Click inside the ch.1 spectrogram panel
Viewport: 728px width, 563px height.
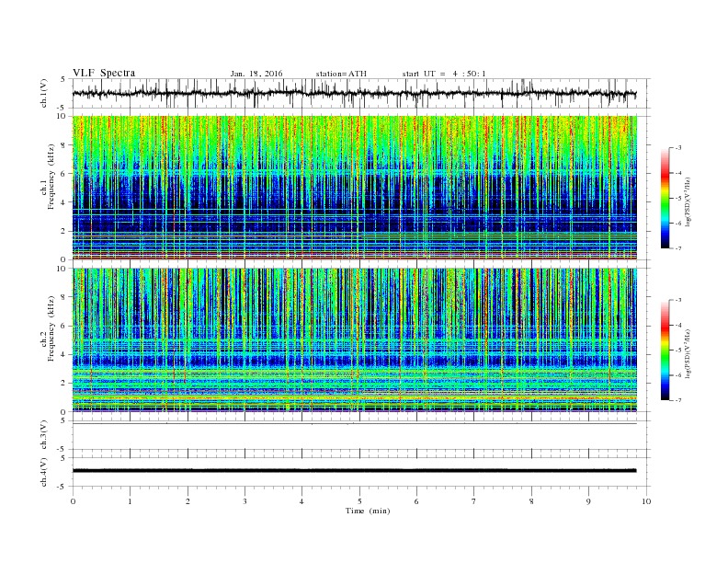pyautogui.click(x=354, y=188)
